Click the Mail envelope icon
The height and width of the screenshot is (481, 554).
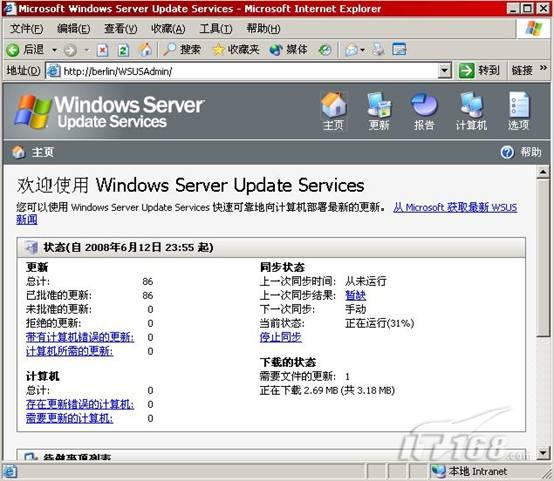(351, 50)
